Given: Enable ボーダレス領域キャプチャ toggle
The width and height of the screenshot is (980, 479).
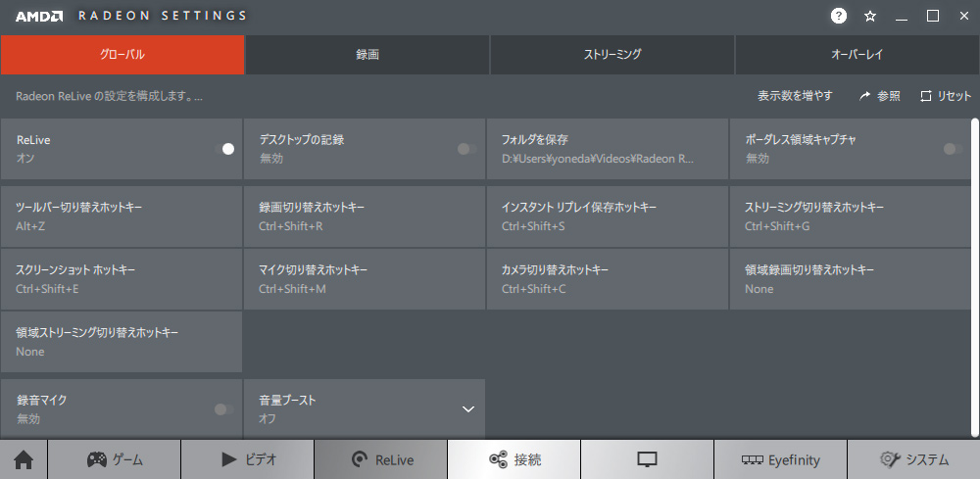Looking at the screenshot, I should pyautogui.click(x=954, y=149).
